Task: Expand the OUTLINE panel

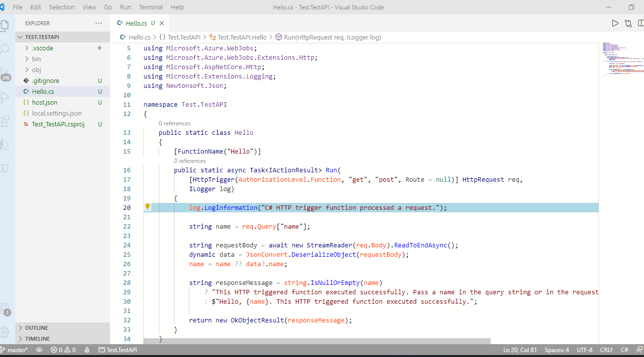Action: point(63,328)
